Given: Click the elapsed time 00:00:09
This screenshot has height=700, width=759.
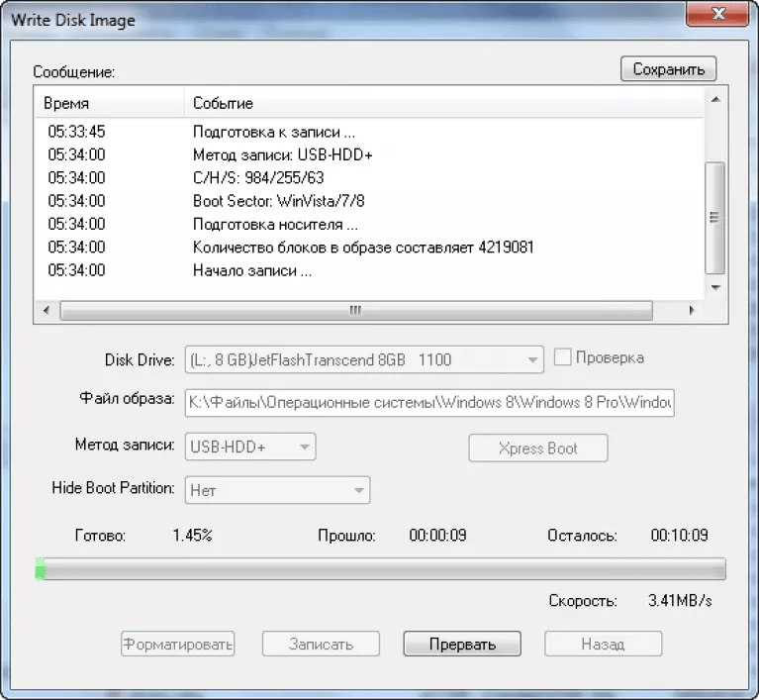Looking at the screenshot, I should (437, 535).
